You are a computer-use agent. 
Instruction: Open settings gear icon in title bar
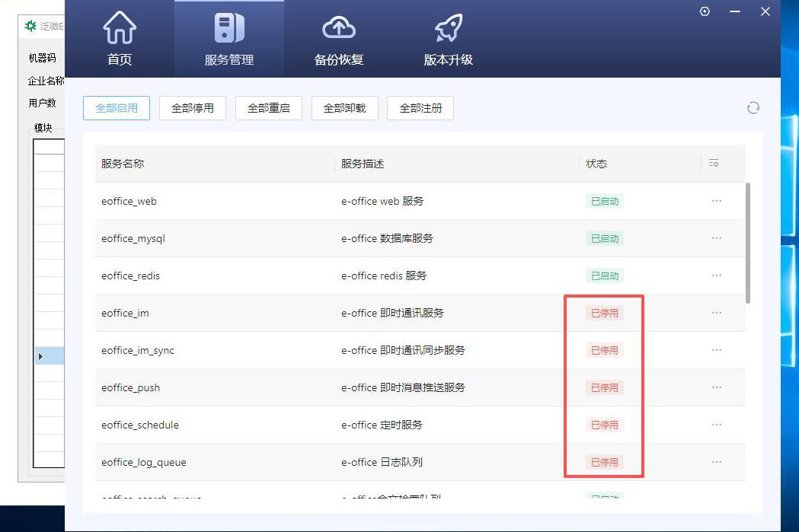click(x=705, y=11)
